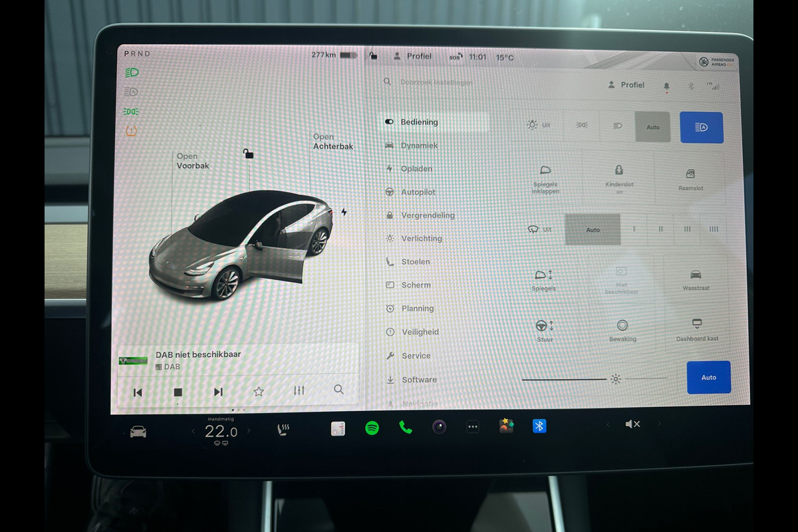This screenshot has width=798, height=532.
Task: Toggle the Kinderslot child lock
Action: point(619,178)
